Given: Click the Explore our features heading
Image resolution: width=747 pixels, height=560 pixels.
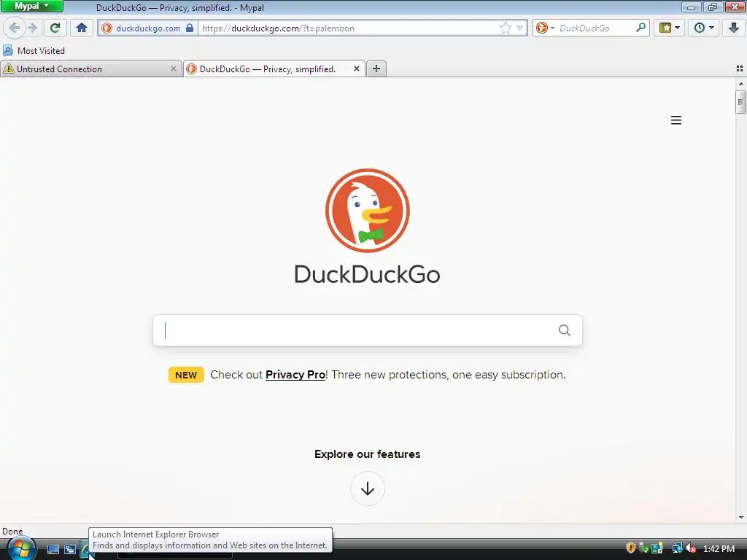Looking at the screenshot, I should (x=368, y=454).
